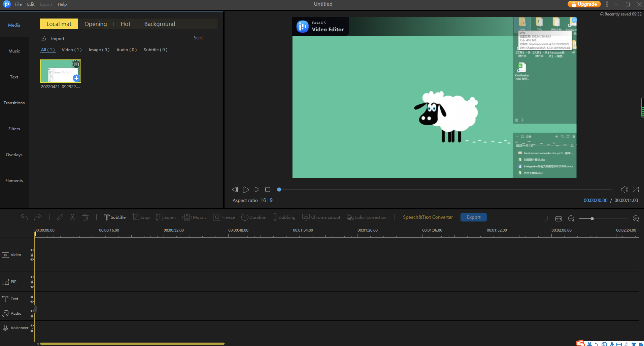Add the clip to timeline with the plus icon
The height and width of the screenshot is (346, 644).
point(76,78)
